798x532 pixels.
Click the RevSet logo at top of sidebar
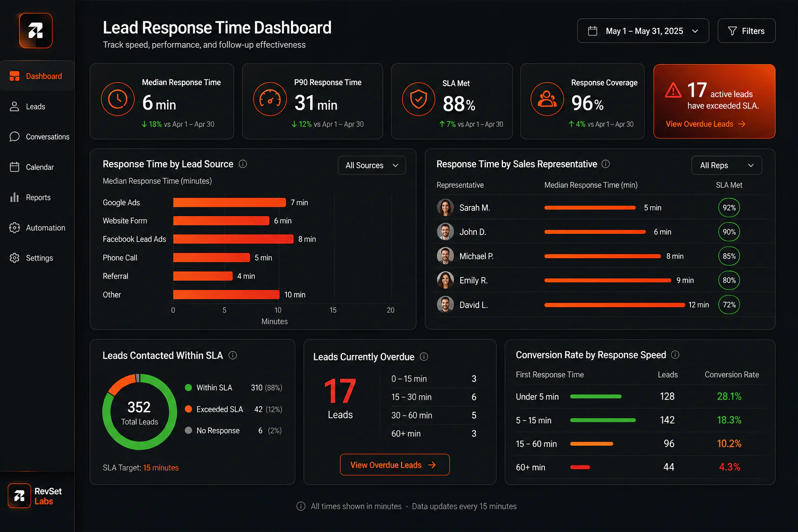[36, 31]
